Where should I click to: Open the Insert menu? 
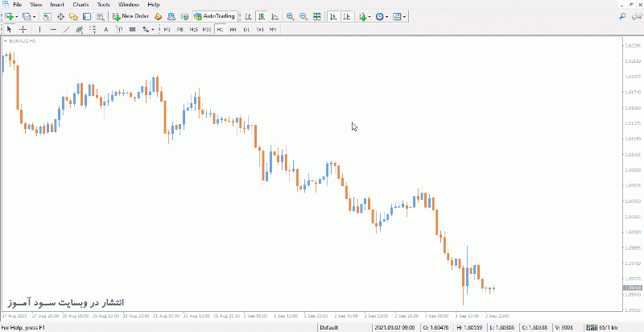(x=57, y=5)
